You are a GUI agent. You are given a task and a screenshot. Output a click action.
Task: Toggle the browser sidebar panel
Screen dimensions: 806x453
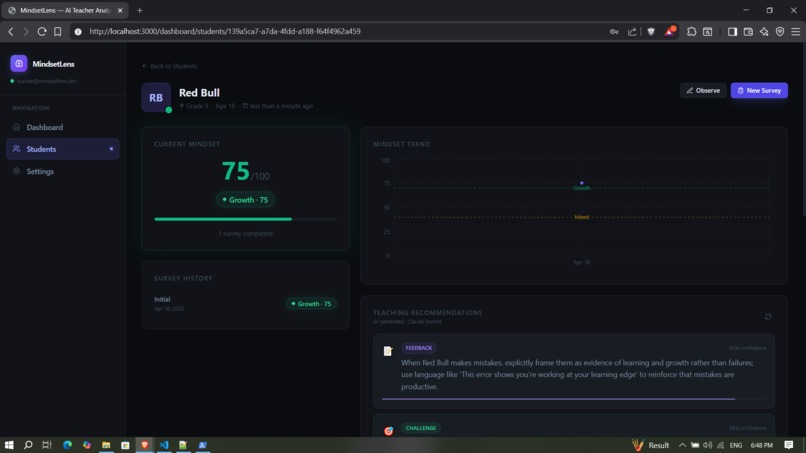(x=732, y=31)
